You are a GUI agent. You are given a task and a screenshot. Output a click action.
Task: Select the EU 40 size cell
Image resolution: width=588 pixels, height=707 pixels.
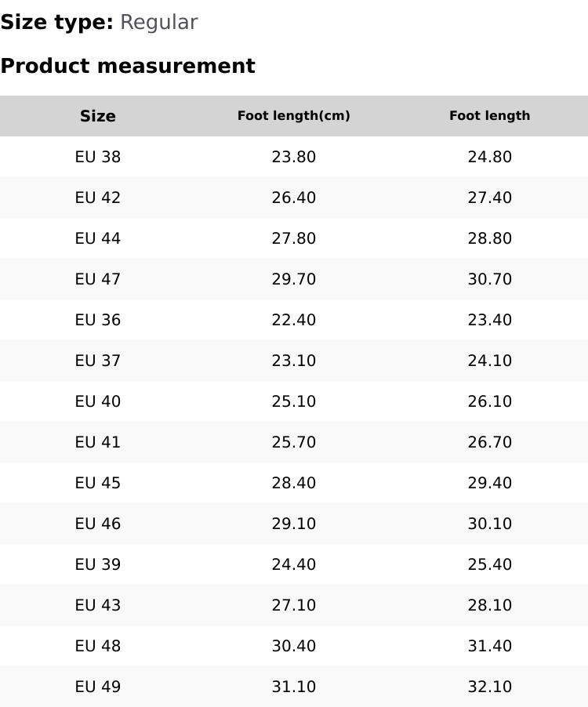click(x=98, y=401)
